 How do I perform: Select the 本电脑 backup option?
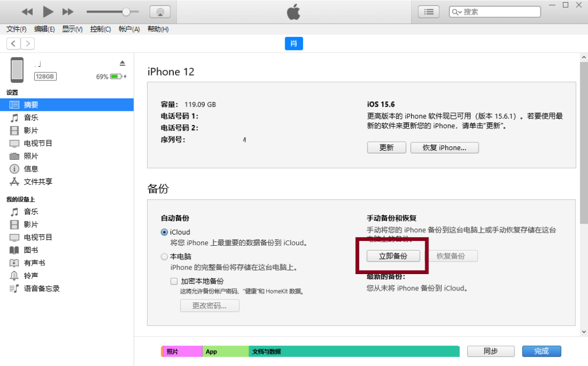coord(164,256)
